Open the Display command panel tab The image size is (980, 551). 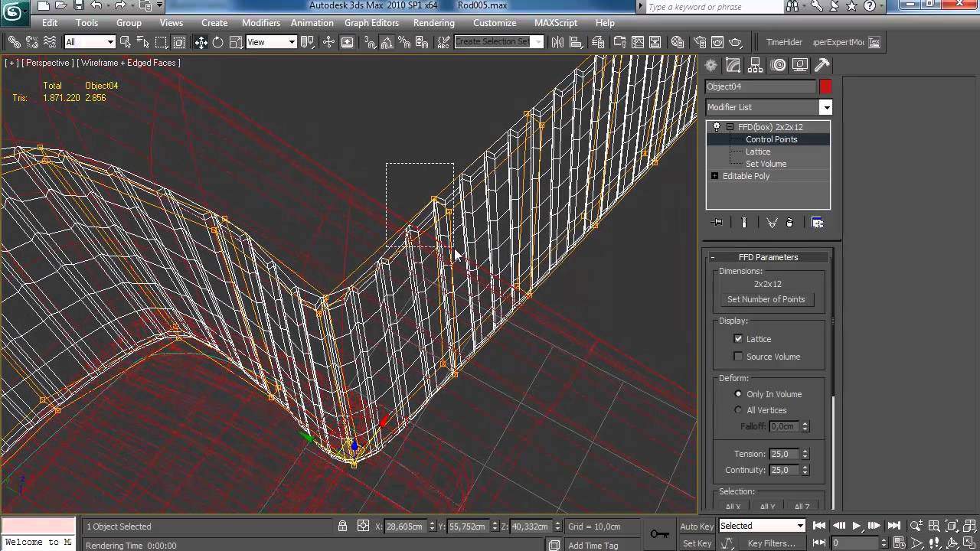pos(800,65)
